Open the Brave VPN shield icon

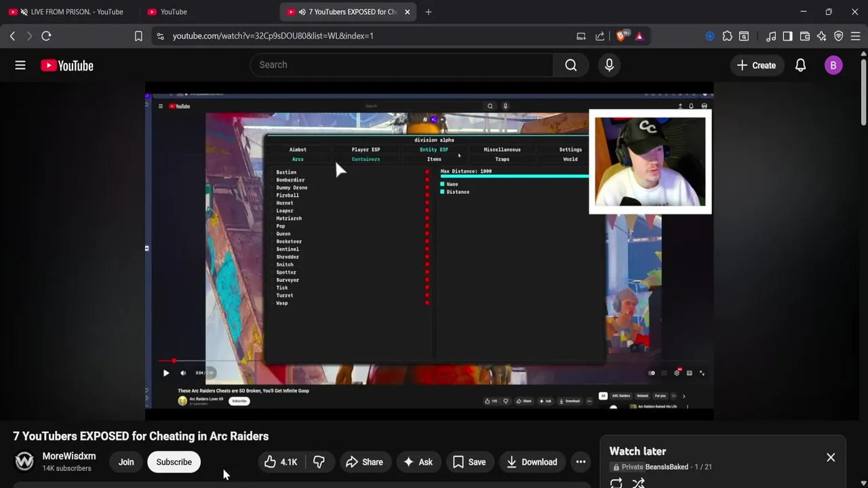click(839, 36)
